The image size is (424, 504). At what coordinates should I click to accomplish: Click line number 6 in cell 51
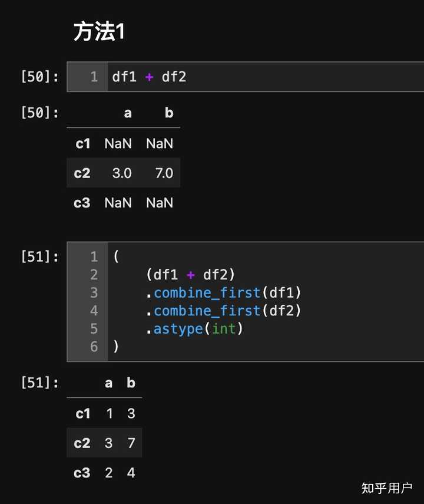pos(94,347)
